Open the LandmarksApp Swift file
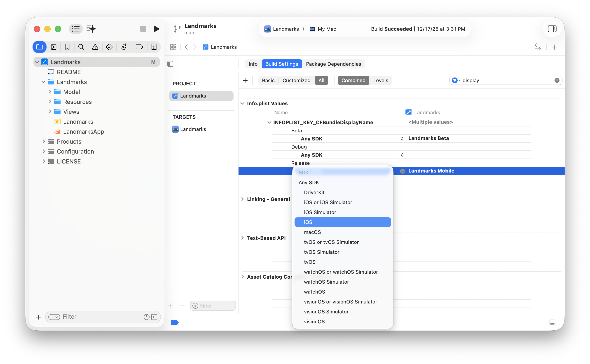 [83, 131]
